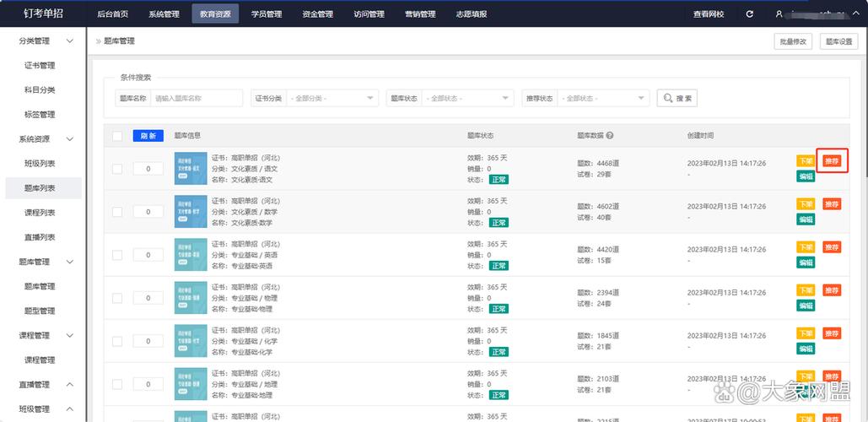Screen dimensions: 868x422
Task: Click the 题库名称 search input field
Action: [x=197, y=98]
